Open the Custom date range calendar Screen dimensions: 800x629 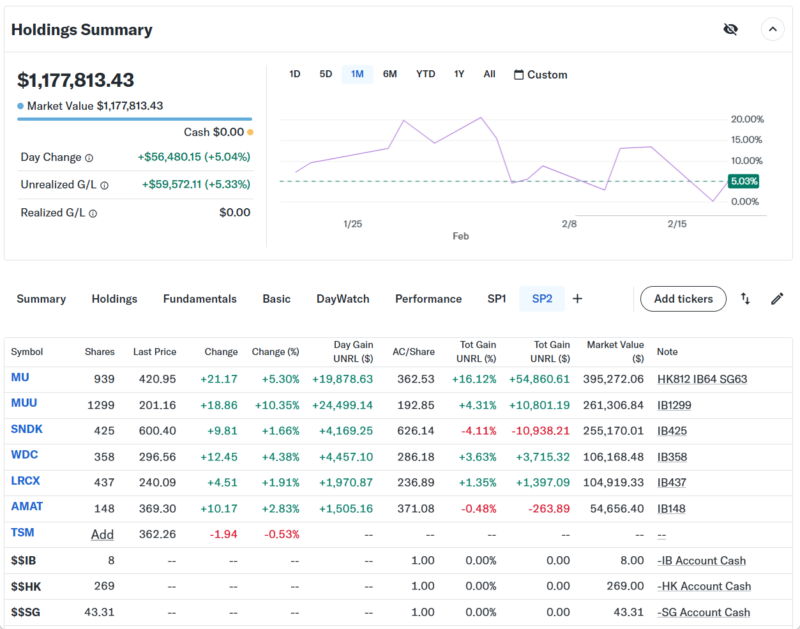pyautogui.click(x=540, y=75)
